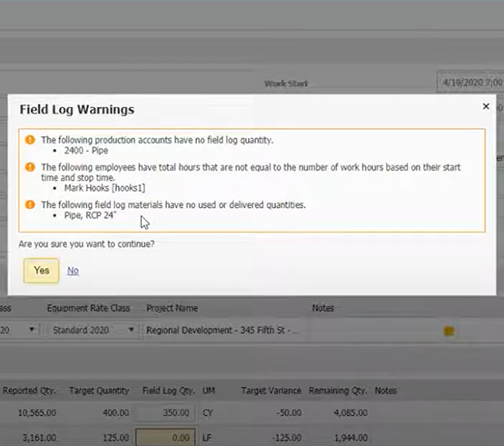This screenshot has height=446, width=504.
Task: Click the Project Name column header
Action: click(x=172, y=308)
